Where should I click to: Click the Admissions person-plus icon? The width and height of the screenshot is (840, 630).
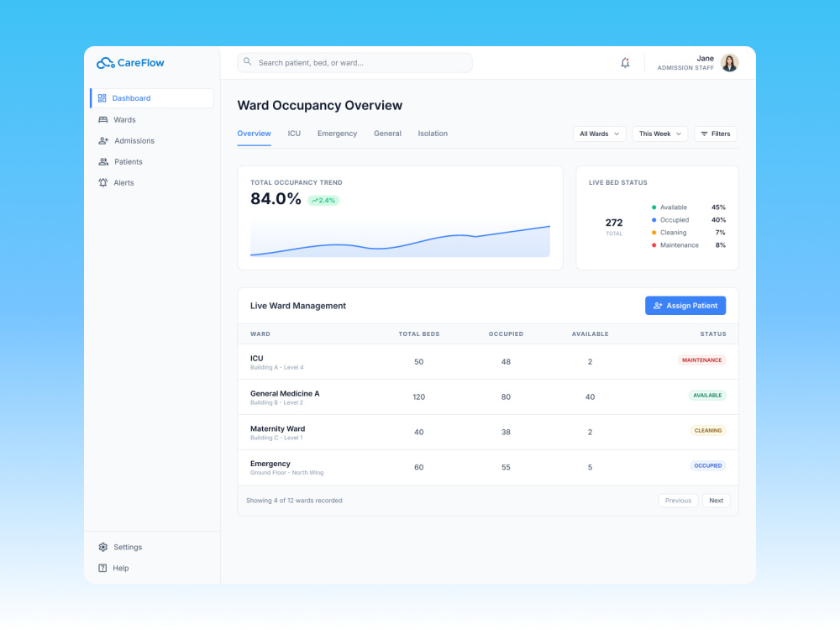coord(103,141)
